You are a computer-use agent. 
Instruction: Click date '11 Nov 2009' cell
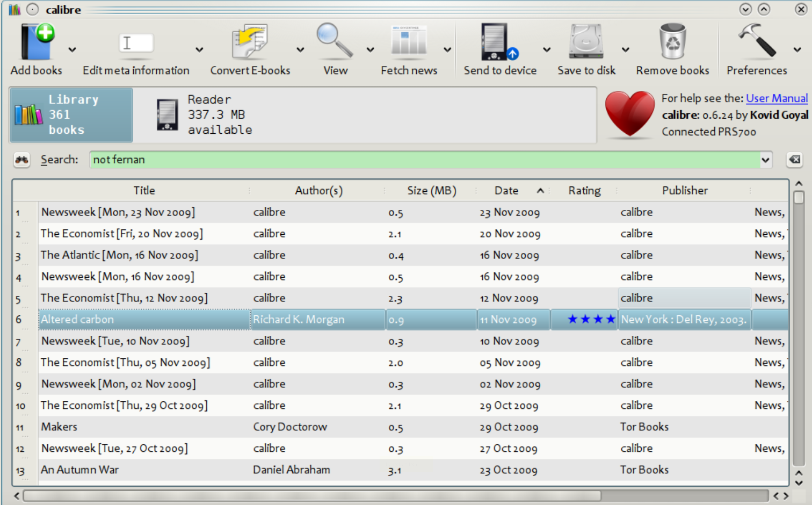[508, 320]
